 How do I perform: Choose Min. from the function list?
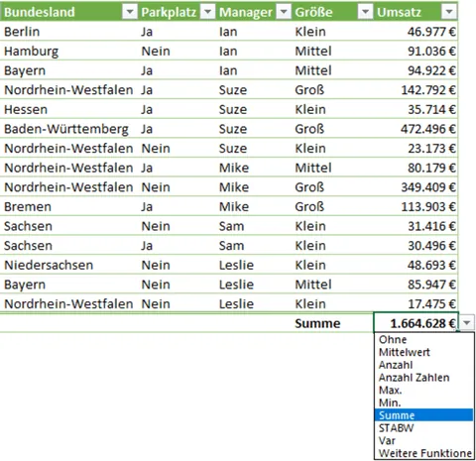tap(424, 403)
